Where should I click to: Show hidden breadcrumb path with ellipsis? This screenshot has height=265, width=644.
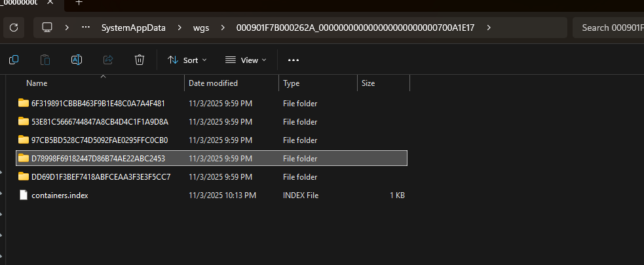coord(86,28)
